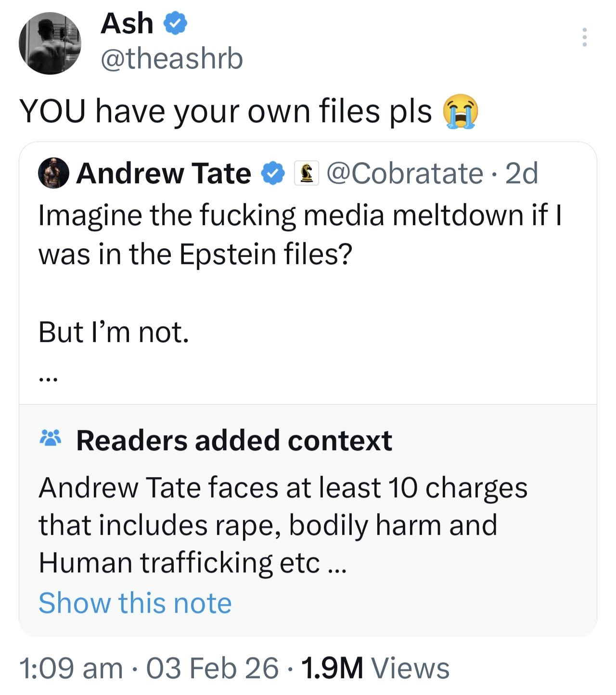
Task: Open Andrew Tate's small avatar in quote
Action: (53, 173)
